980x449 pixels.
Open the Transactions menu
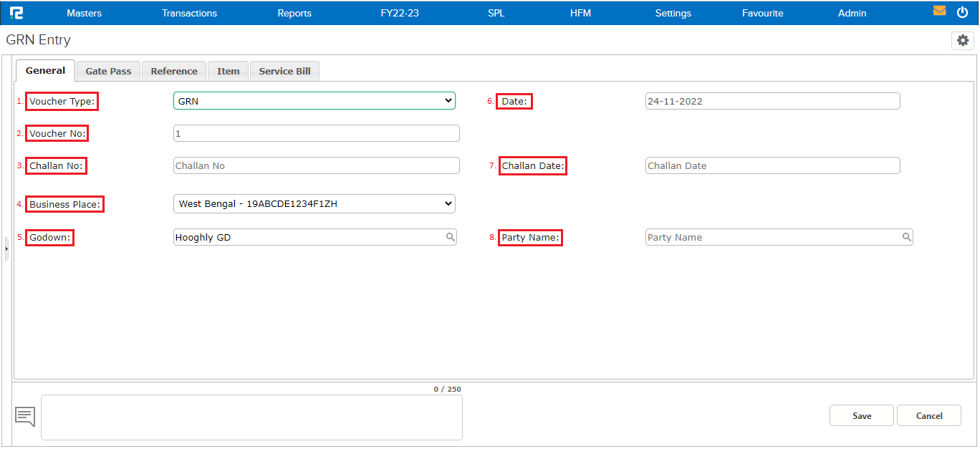tap(189, 13)
